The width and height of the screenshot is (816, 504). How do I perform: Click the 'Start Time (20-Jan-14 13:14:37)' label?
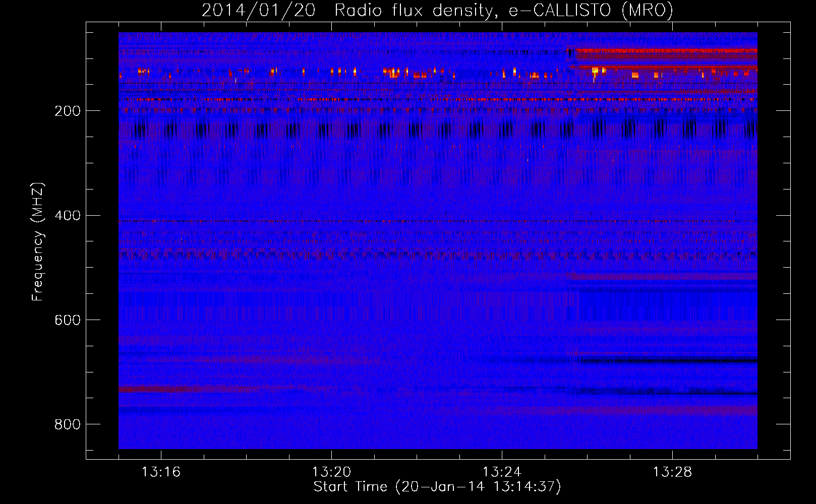[x=437, y=487]
